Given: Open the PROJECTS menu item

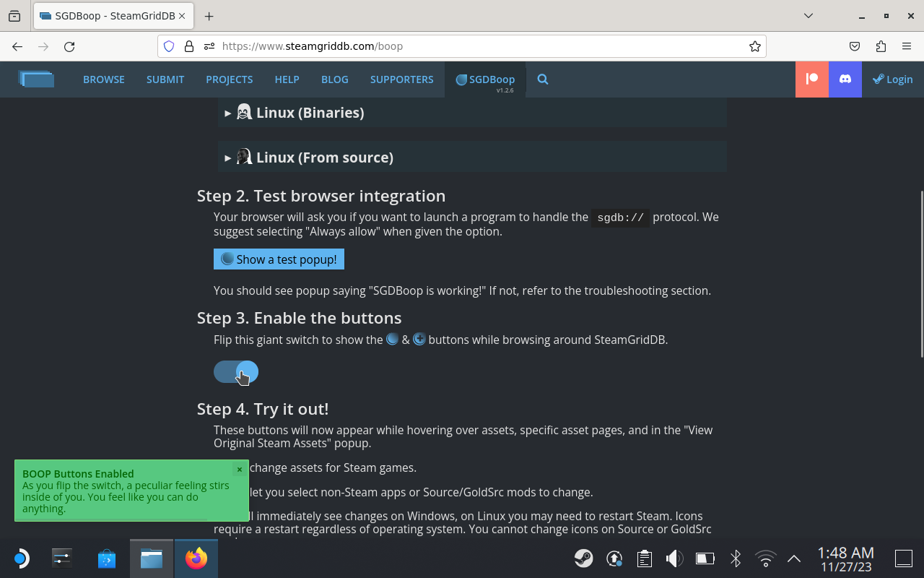Looking at the screenshot, I should (230, 79).
